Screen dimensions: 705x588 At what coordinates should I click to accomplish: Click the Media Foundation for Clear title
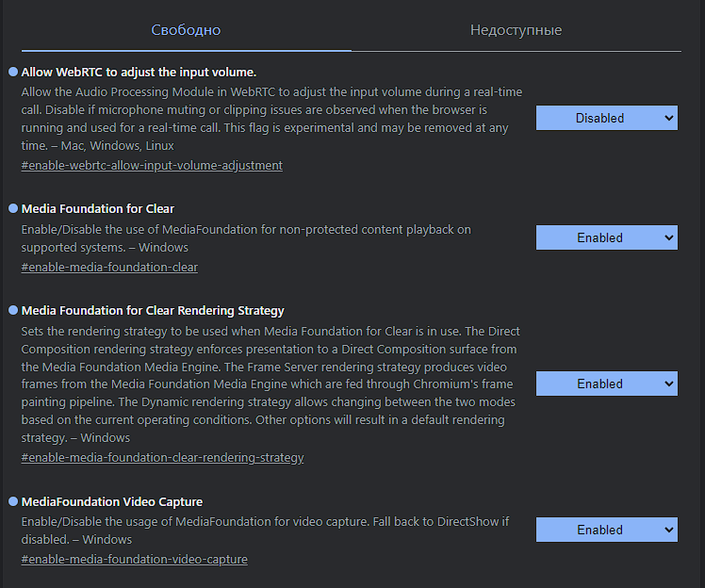point(98,208)
